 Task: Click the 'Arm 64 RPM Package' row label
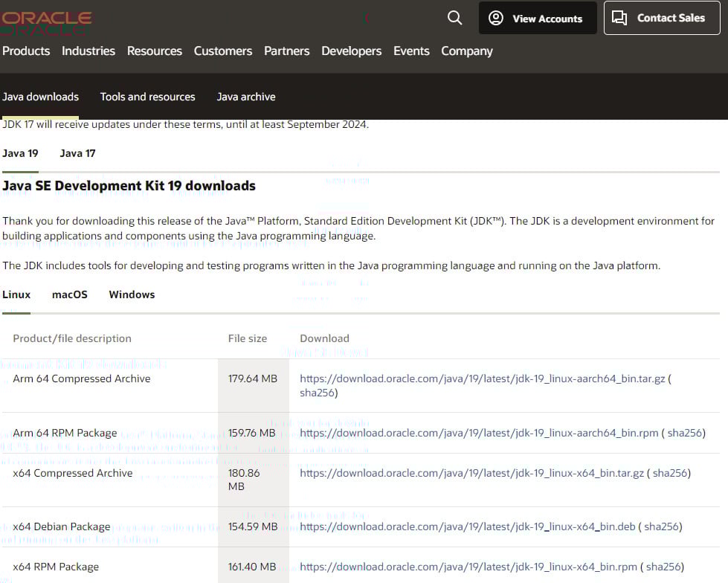[x=65, y=433]
